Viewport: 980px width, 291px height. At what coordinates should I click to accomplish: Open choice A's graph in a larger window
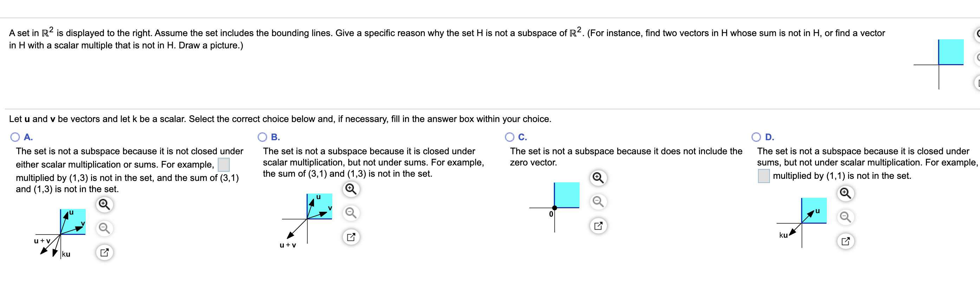[104, 252]
